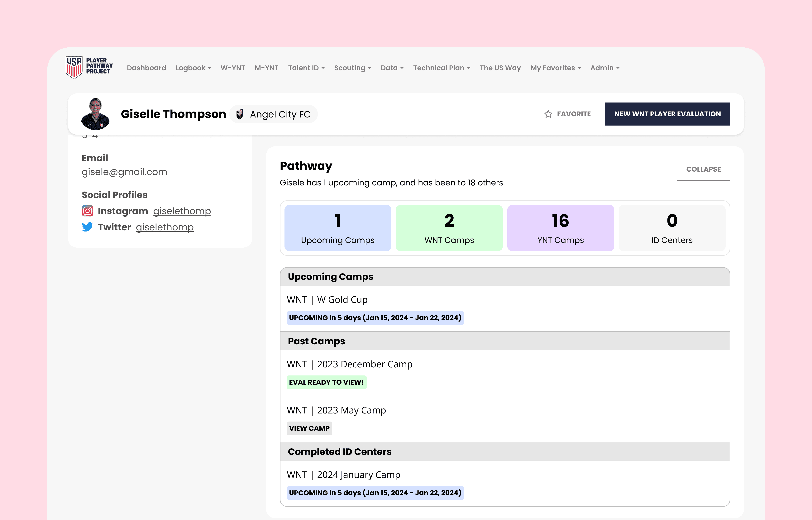Open the Logbook dropdown menu
This screenshot has height=520, width=812.
coord(193,68)
